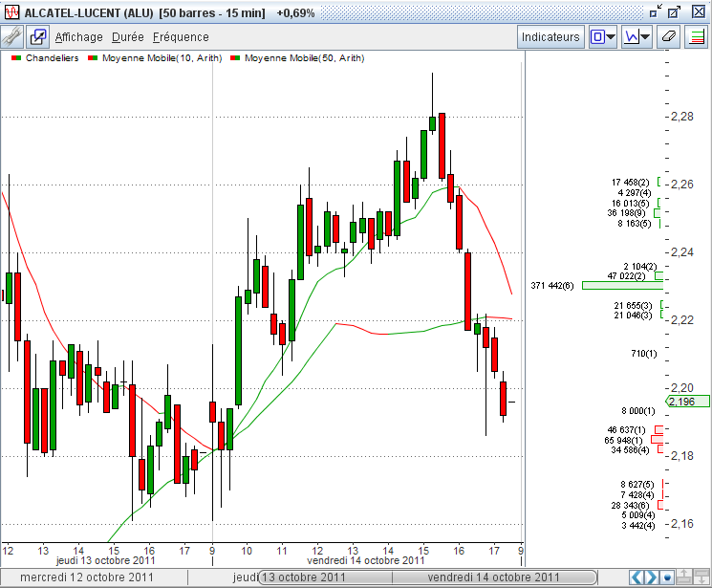Open the Durée menu
This screenshot has height=588, width=712.
[127, 37]
